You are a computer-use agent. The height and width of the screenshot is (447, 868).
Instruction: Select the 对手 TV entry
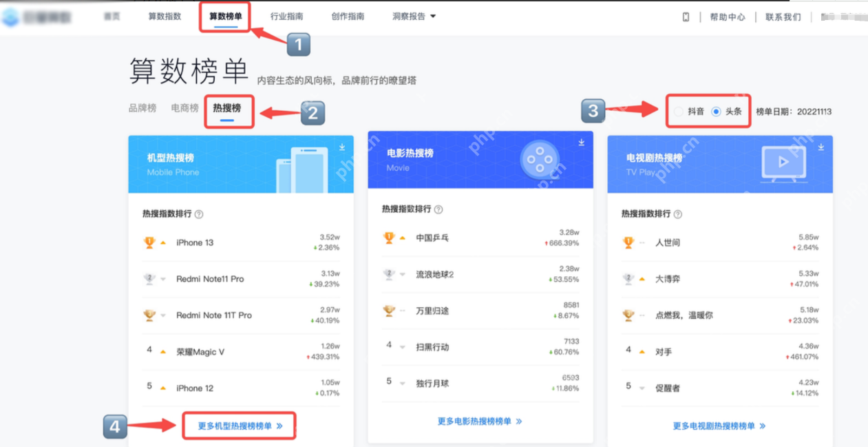[720, 352]
